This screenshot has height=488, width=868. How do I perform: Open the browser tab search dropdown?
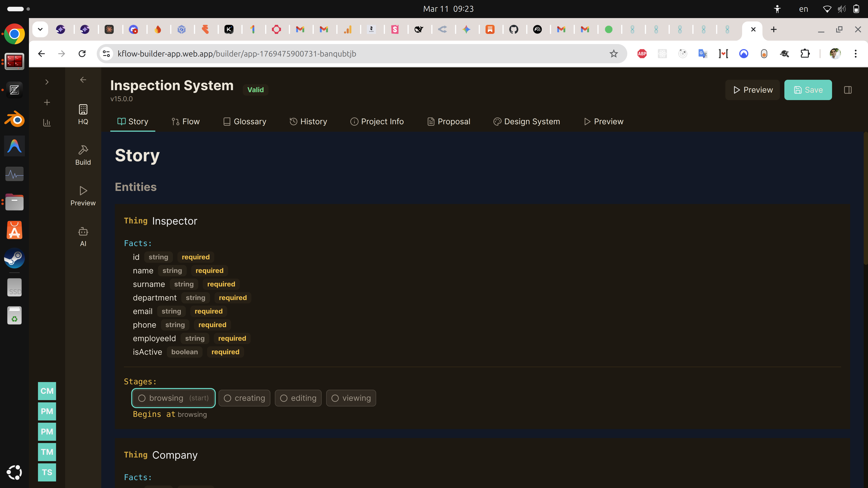40,29
